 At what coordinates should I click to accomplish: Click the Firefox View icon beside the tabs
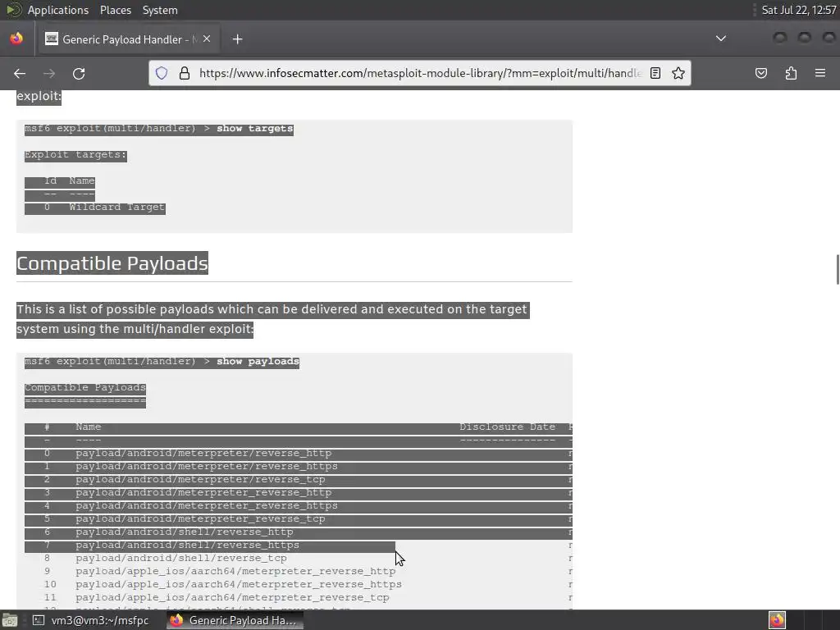click(x=16, y=39)
